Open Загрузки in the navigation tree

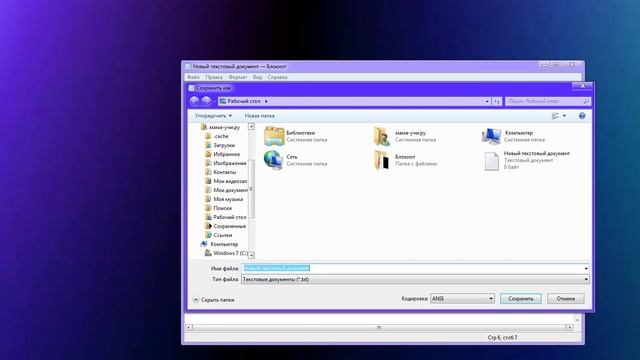coord(220,145)
